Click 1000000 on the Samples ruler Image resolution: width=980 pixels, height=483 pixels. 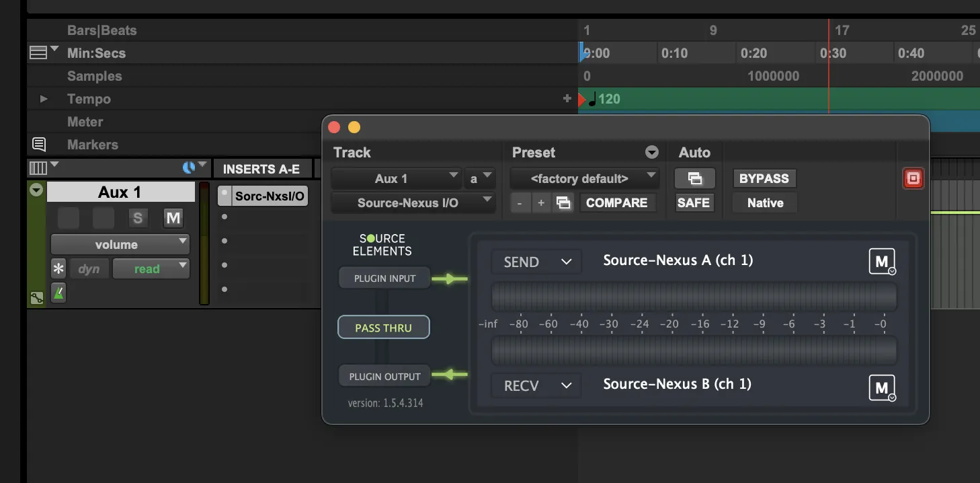(x=774, y=76)
